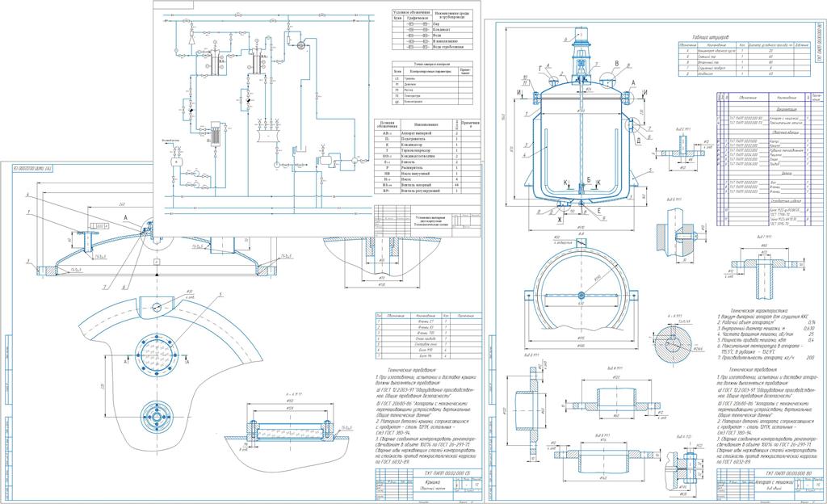This screenshot has width=827, height=504.
Task: Click the 'Таблица штуцеров' table heading
Action: [x=711, y=37]
